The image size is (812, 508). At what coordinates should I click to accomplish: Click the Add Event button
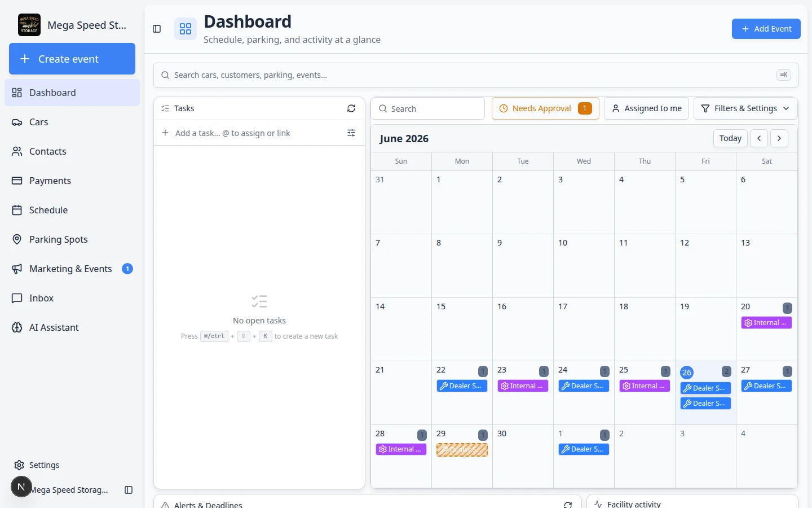coord(766,29)
